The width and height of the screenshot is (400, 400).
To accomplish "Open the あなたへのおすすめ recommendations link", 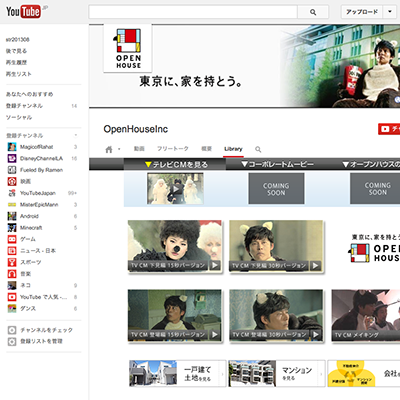I will tap(29, 94).
